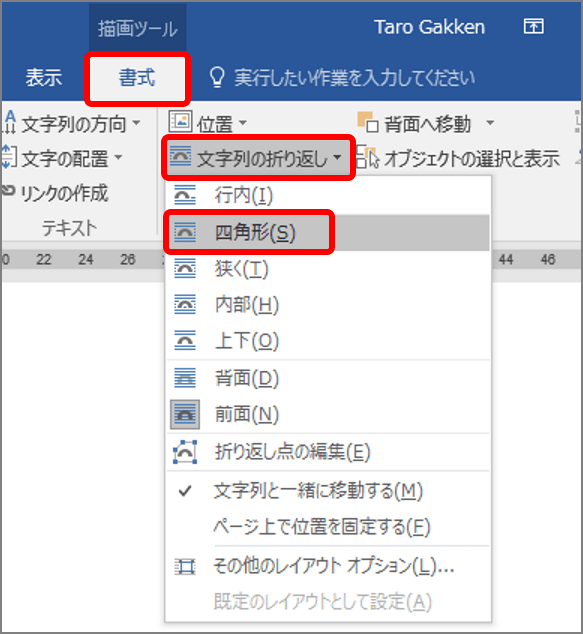The width and height of the screenshot is (583, 634).
Task: Switch to the 表示 view tab
Action: pos(44,78)
